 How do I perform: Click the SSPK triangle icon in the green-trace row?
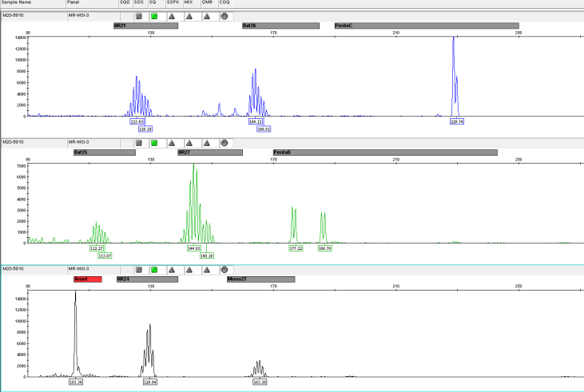click(x=171, y=143)
